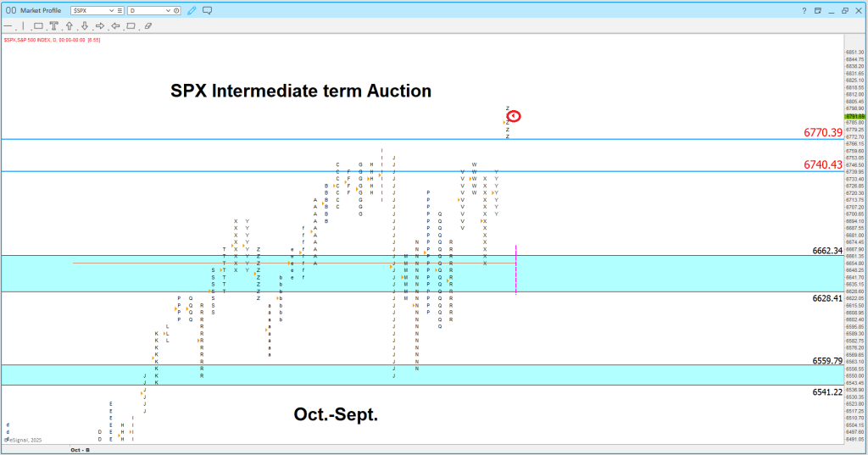Open the symbol list menu icon

120,10
